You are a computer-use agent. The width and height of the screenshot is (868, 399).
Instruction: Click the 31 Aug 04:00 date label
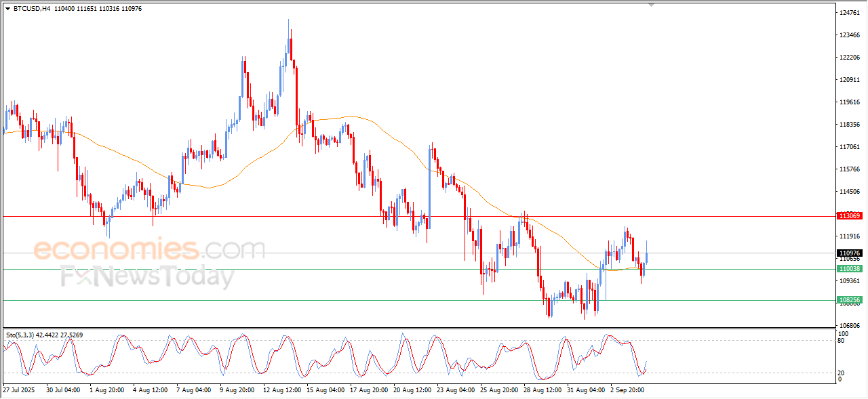[586, 390]
